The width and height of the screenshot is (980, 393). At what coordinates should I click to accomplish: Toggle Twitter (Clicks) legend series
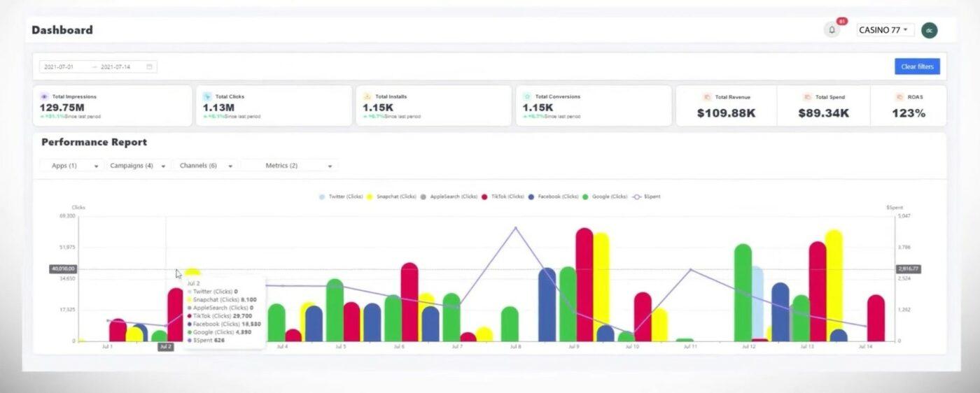click(x=340, y=196)
